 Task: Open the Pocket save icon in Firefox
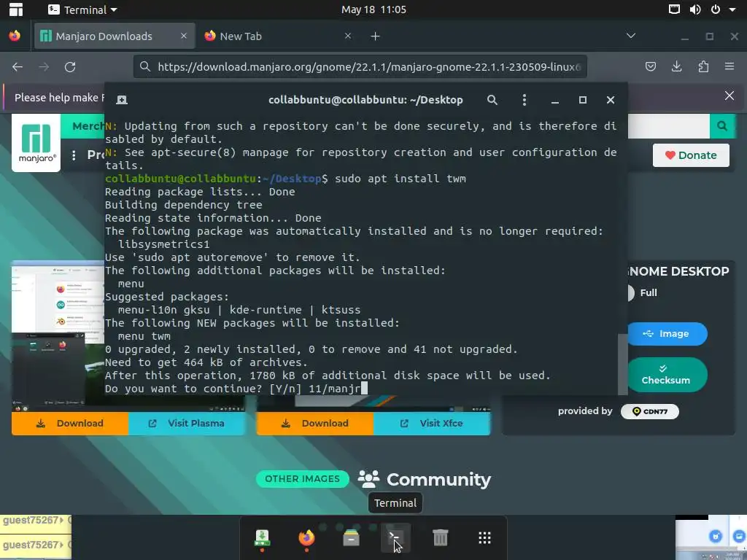tap(650, 66)
